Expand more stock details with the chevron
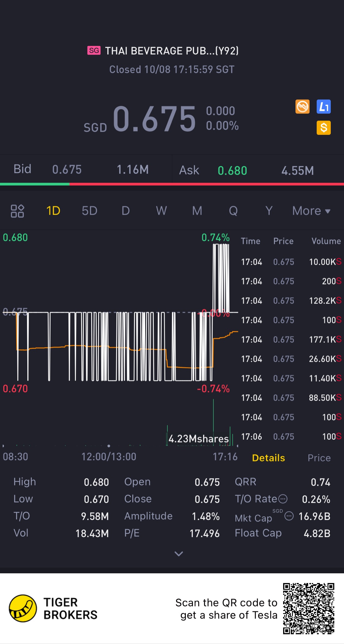 (x=179, y=553)
